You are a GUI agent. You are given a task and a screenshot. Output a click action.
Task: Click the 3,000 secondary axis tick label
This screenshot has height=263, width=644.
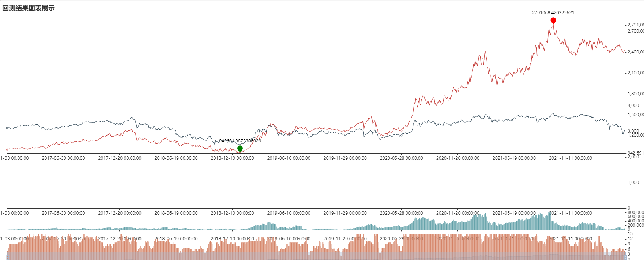pos(633,131)
